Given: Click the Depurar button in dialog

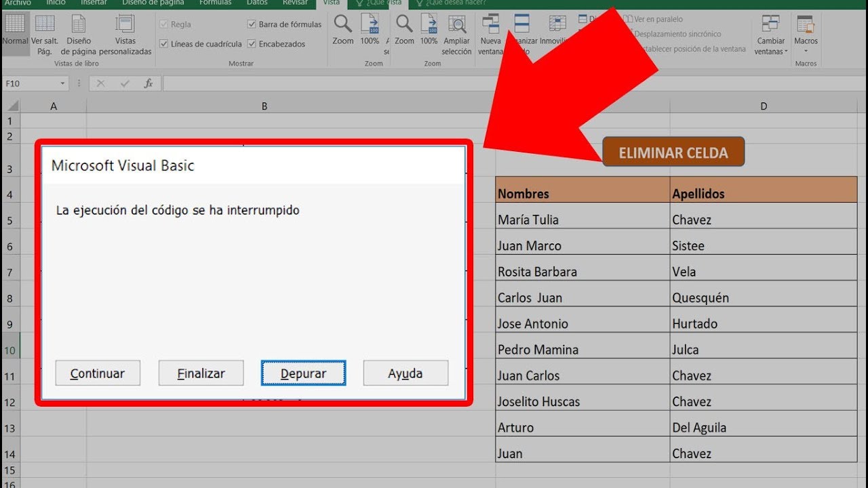Looking at the screenshot, I should point(303,373).
